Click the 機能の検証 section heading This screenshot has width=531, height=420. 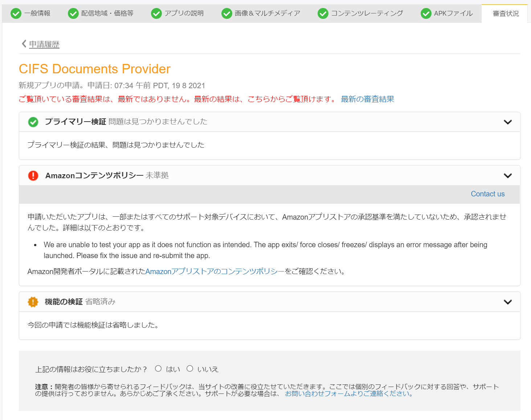coord(64,302)
